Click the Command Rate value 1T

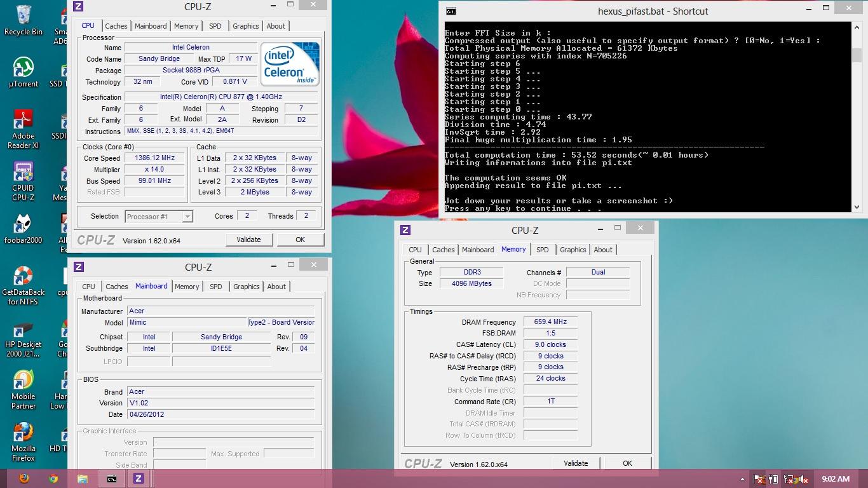[550, 402]
